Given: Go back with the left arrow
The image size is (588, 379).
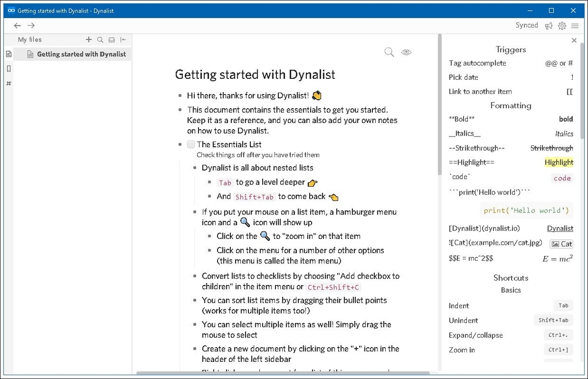Looking at the screenshot, I should (18, 25).
